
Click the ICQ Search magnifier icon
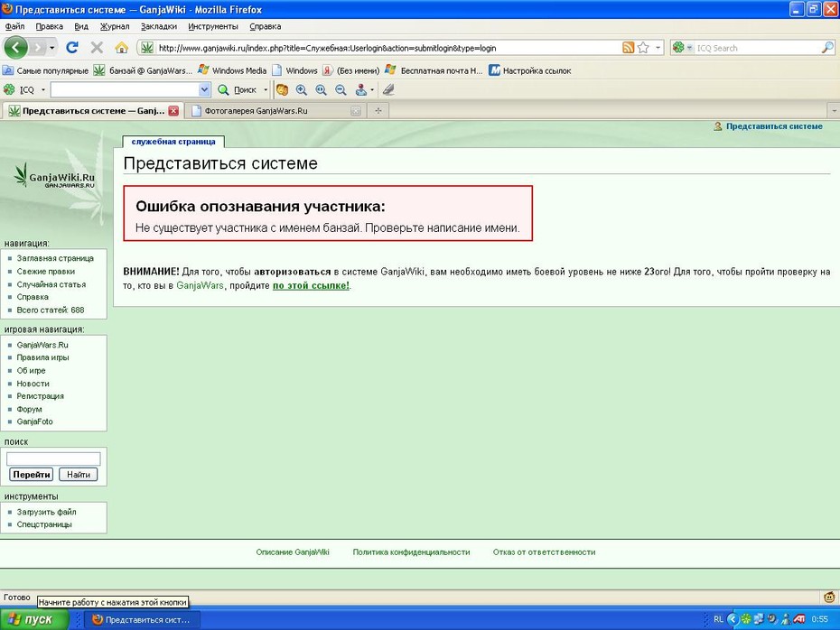[x=827, y=48]
